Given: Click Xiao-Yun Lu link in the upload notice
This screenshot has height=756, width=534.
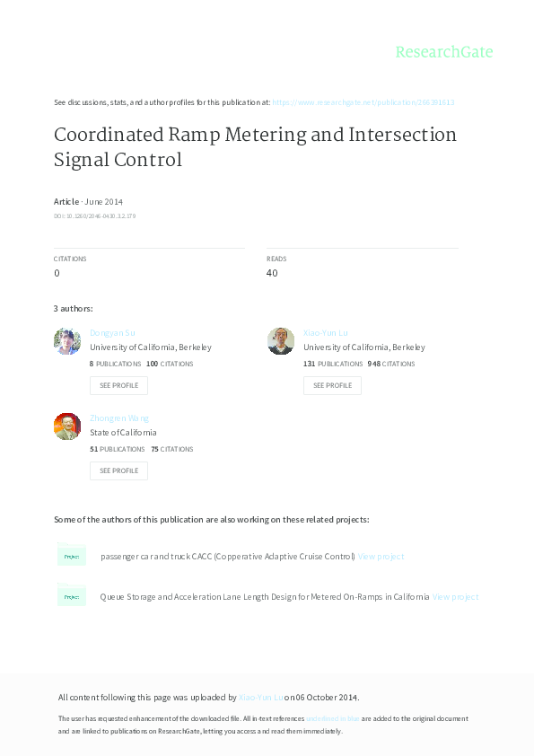Looking at the screenshot, I should tap(260, 697).
